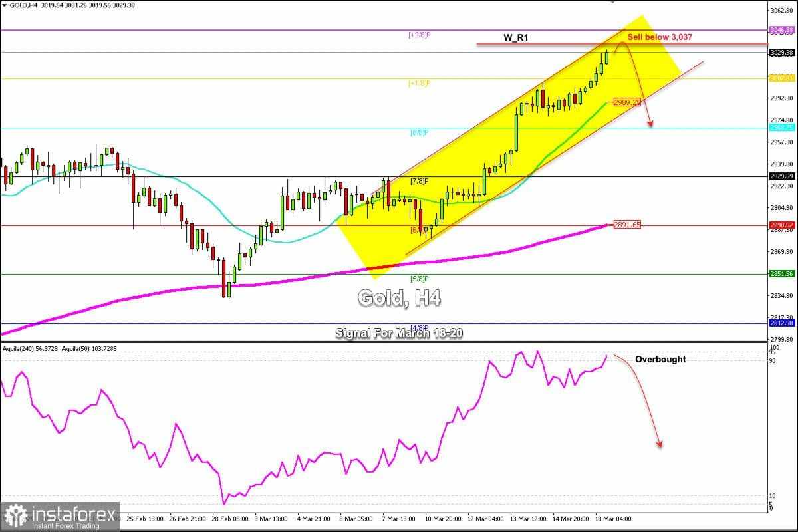Select the current price tag 3029.38
Screen dimensions: 798x532
[x=782, y=52]
